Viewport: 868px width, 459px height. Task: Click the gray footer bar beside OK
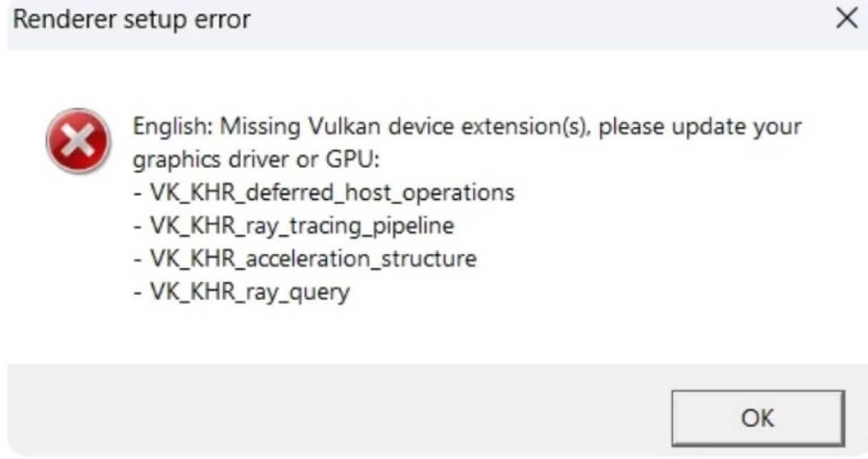click(339, 412)
